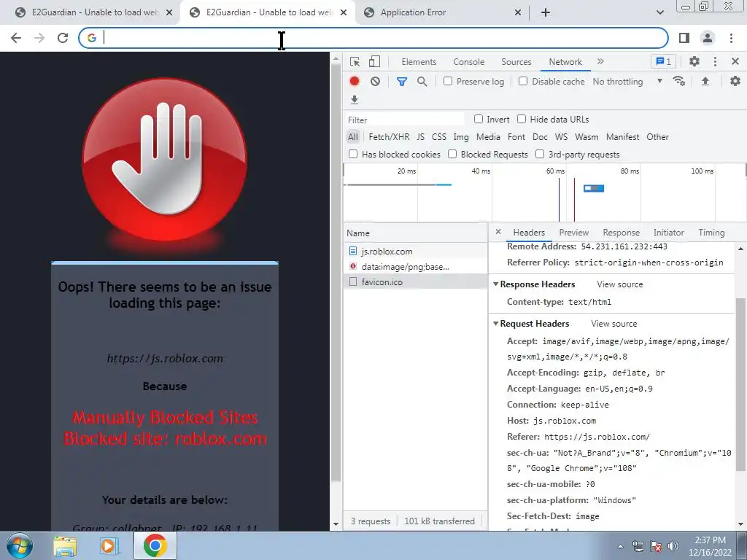
Task: Close the Application Error tab
Action: [518, 12]
